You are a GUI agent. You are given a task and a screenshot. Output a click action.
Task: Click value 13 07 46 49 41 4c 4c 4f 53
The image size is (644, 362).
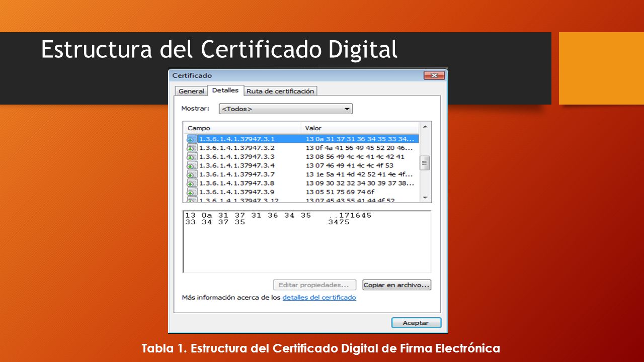point(350,165)
